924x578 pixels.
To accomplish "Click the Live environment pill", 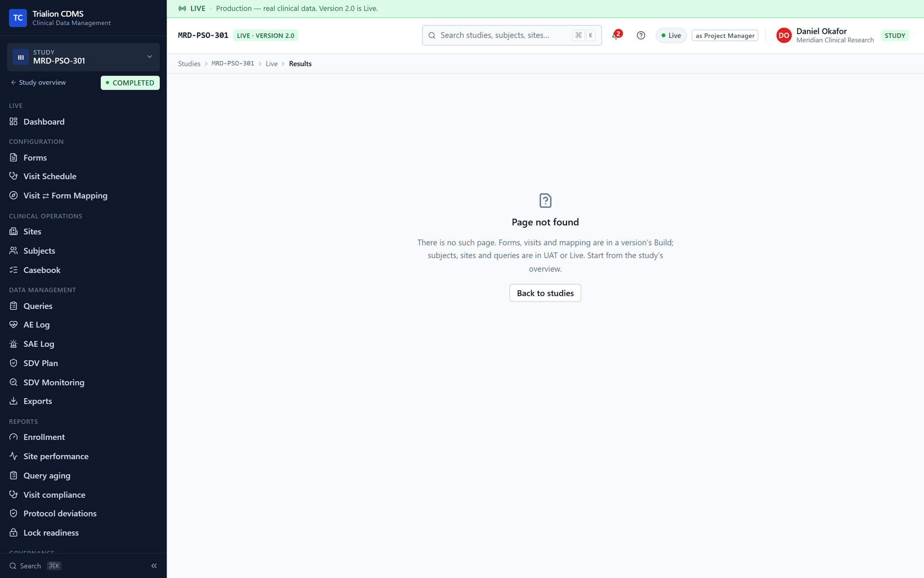I will click(671, 36).
